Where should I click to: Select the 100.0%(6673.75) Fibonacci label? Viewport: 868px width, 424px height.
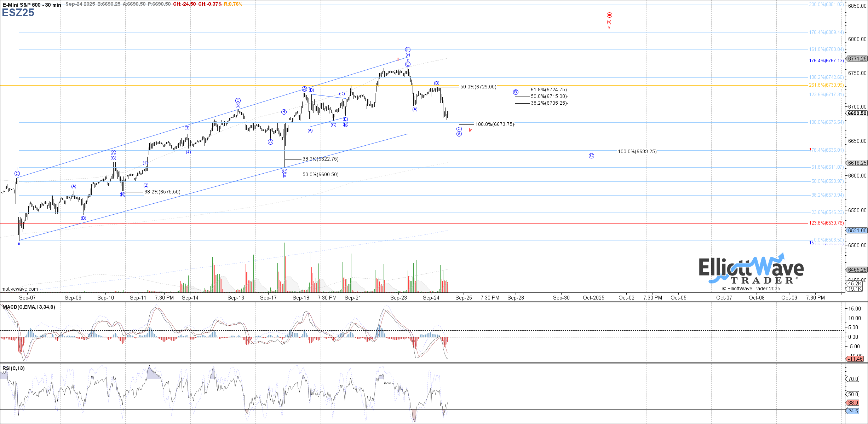coord(494,124)
